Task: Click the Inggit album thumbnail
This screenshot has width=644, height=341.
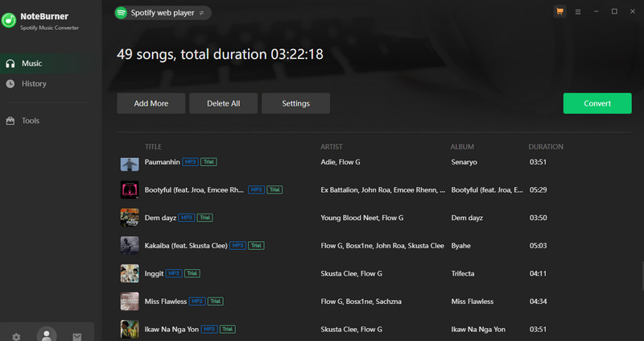Action: click(130, 273)
